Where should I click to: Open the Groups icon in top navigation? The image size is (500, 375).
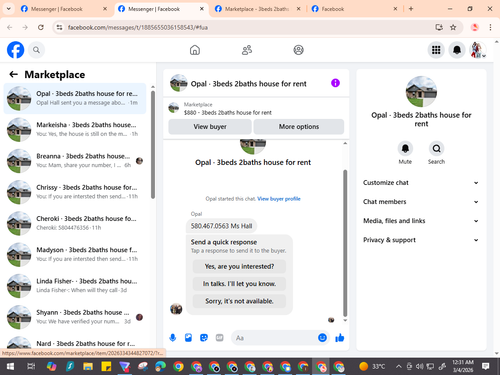point(298,50)
